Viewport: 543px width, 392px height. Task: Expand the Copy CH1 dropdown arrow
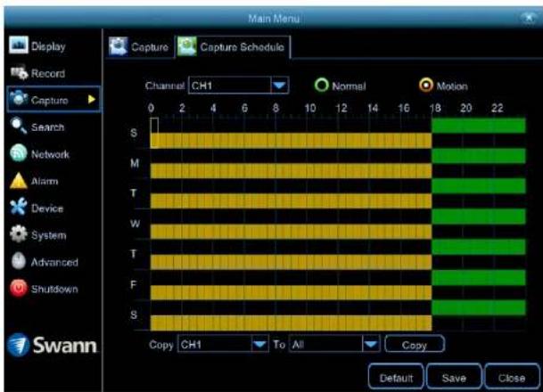[x=259, y=344]
